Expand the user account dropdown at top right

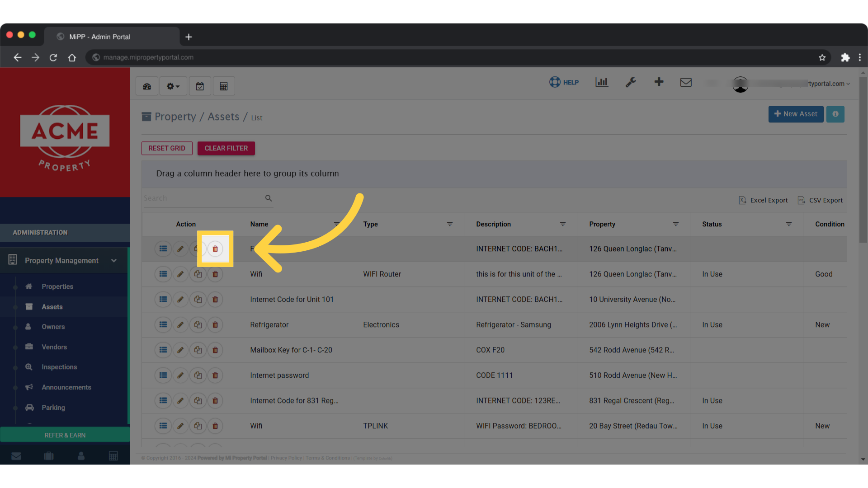click(x=848, y=84)
